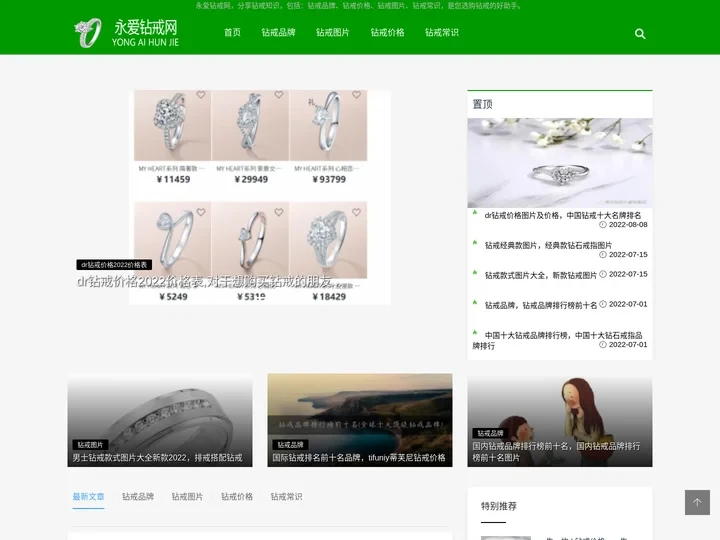Viewport: 720px width, 540px height.
Task: Open article 钻戒经典款图片，经典款钻石戒指图片
Action: pyautogui.click(x=548, y=245)
